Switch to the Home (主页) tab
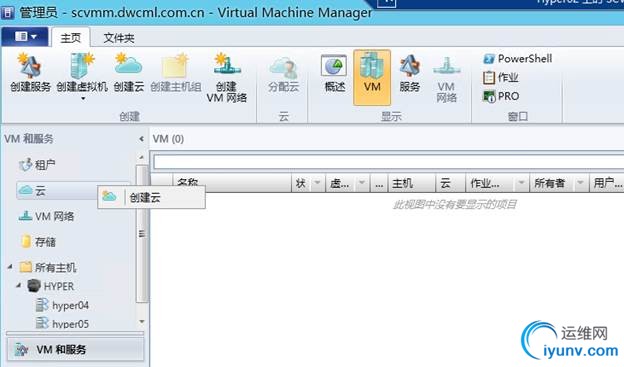The width and height of the screenshot is (624, 367). click(71, 38)
